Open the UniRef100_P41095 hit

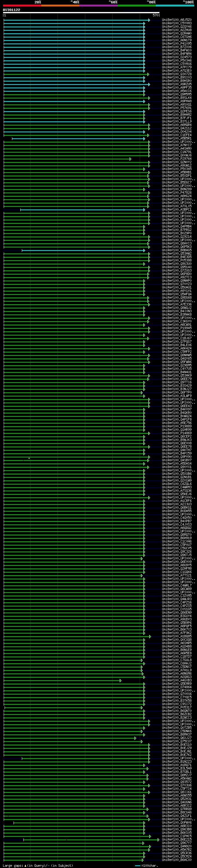coord(176,43)
